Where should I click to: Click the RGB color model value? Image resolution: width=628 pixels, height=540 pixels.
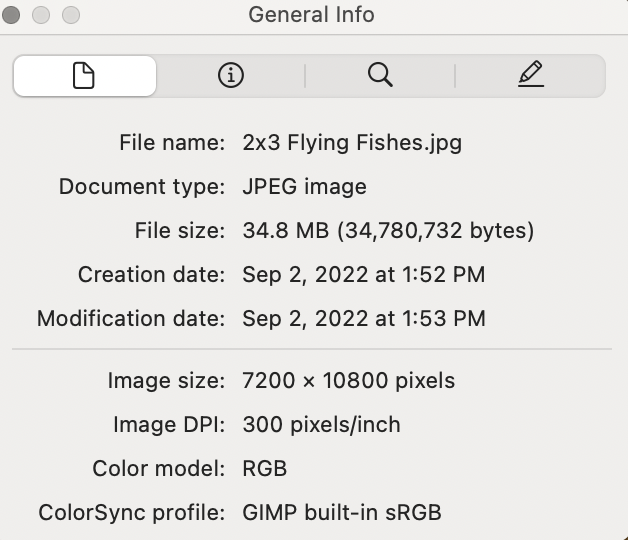coord(265,469)
